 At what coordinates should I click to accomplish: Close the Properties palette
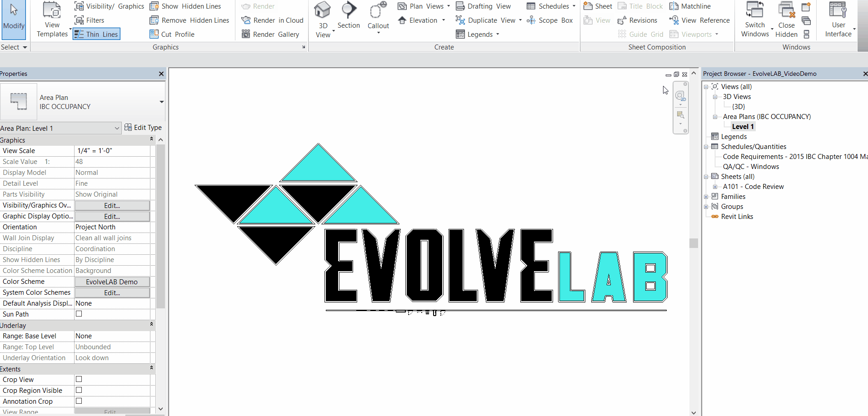click(x=161, y=74)
